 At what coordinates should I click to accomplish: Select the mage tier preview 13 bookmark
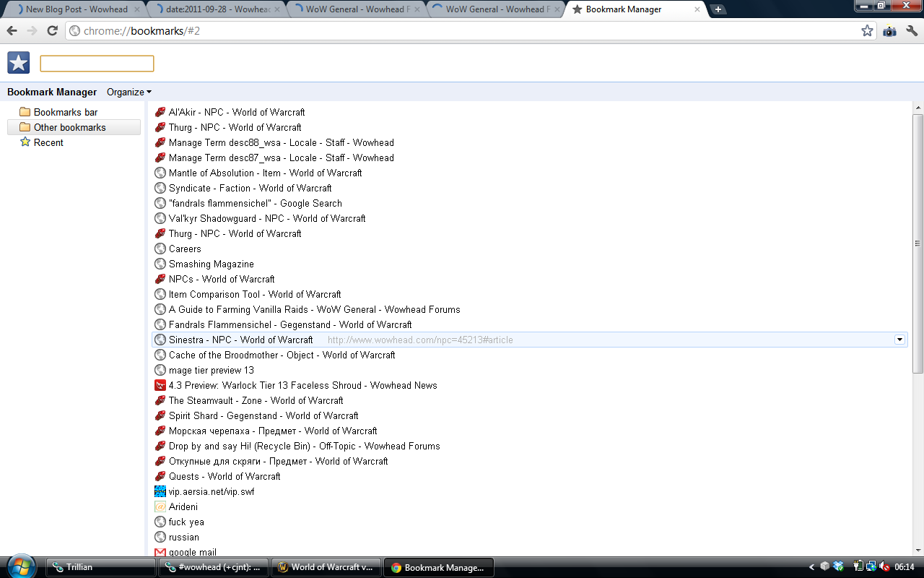click(x=530, y=370)
